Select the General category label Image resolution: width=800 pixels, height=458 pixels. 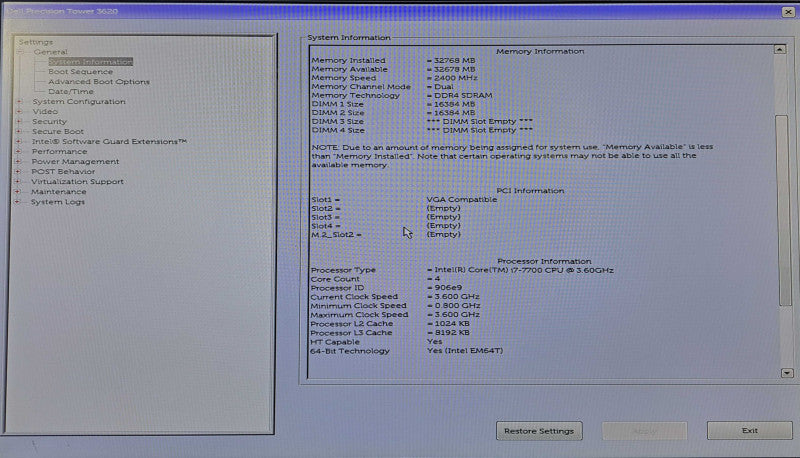(x=51, y=52)
